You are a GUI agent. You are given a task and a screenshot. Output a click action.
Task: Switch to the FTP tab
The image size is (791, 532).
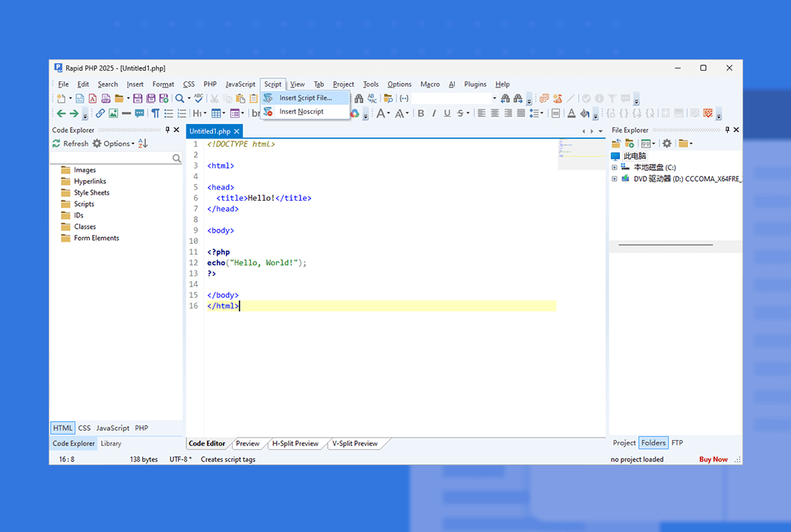coord(677,443)
